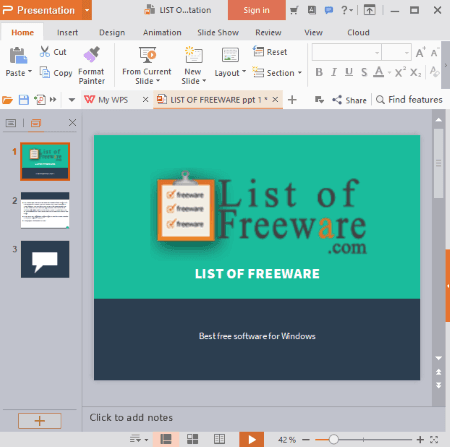Go to next slide double-arrow
The height and width of the screenshot is (447, 450).
[439, 385]
